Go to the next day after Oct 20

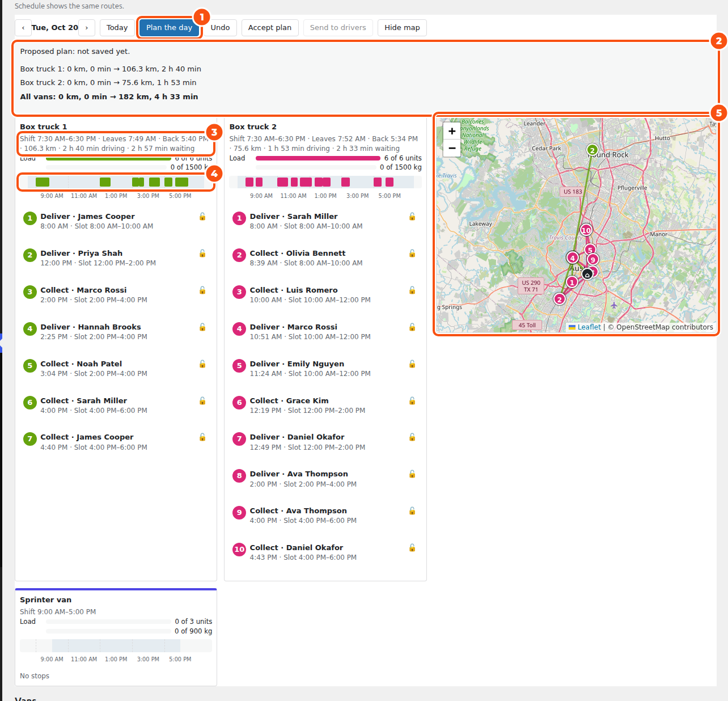87,28
